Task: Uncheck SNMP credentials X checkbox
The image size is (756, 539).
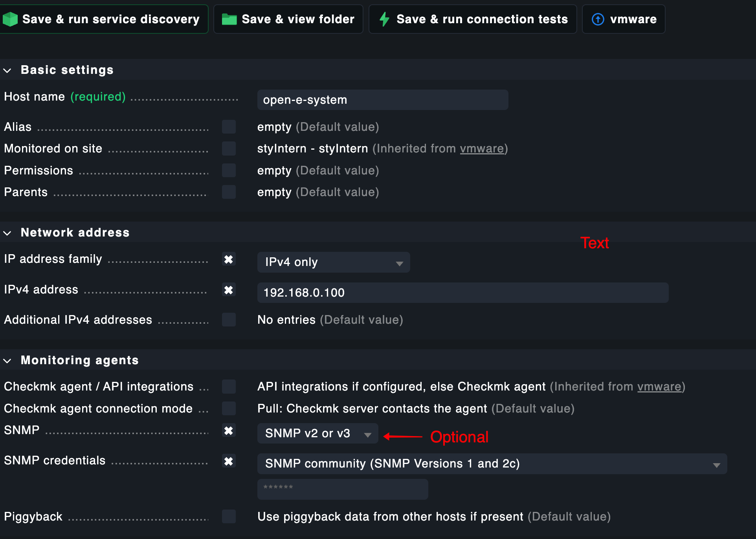Action: pos(229,461)
